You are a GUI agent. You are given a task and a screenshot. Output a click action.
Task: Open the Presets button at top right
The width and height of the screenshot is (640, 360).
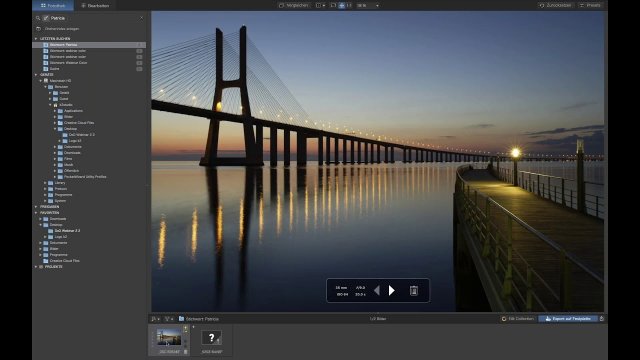590,5
